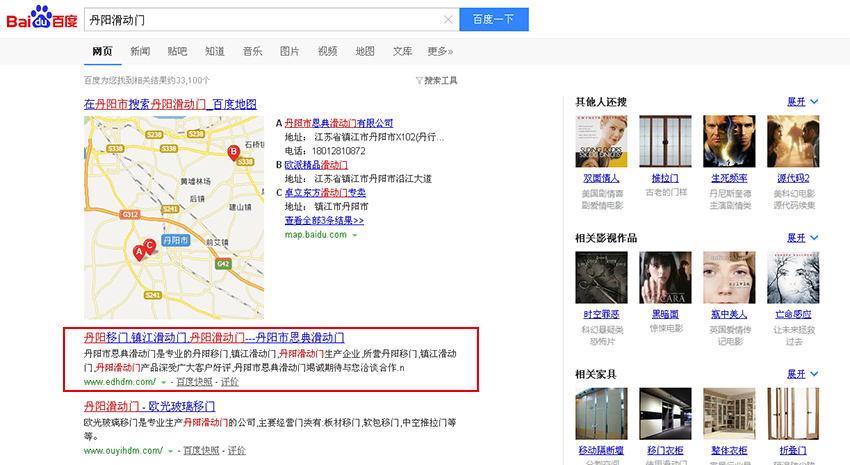
Task: Open the 亡命感应 text link
Action: click(793, 314)
